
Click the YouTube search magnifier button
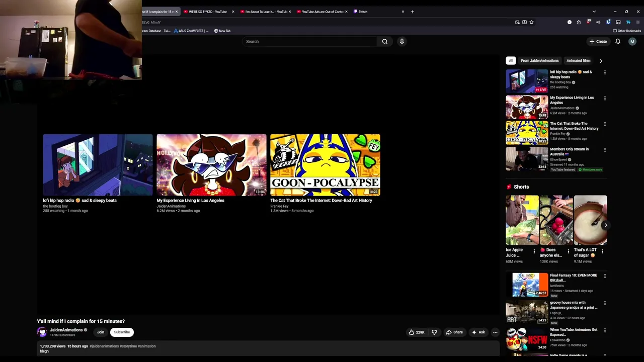(385, 41)
